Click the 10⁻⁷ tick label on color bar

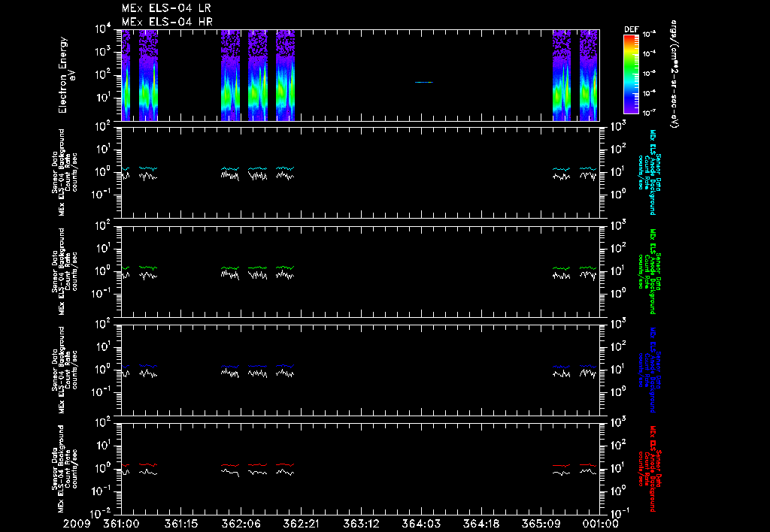(x=650, y=113)
